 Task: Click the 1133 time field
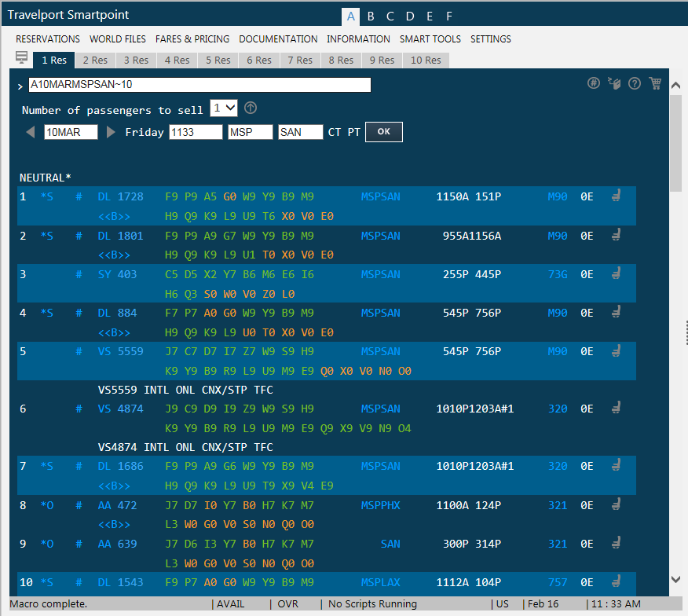pos(196,132)
